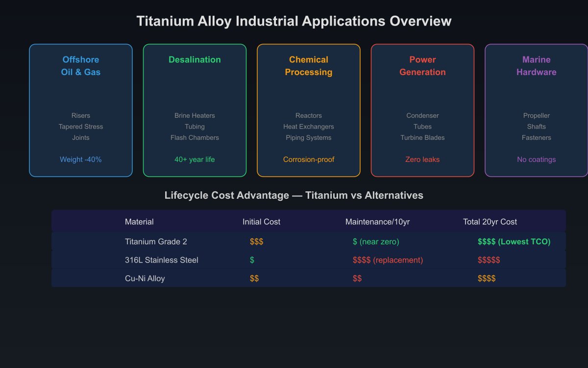Click the '$$$' initial cost for Titanium

click(257, 241)
